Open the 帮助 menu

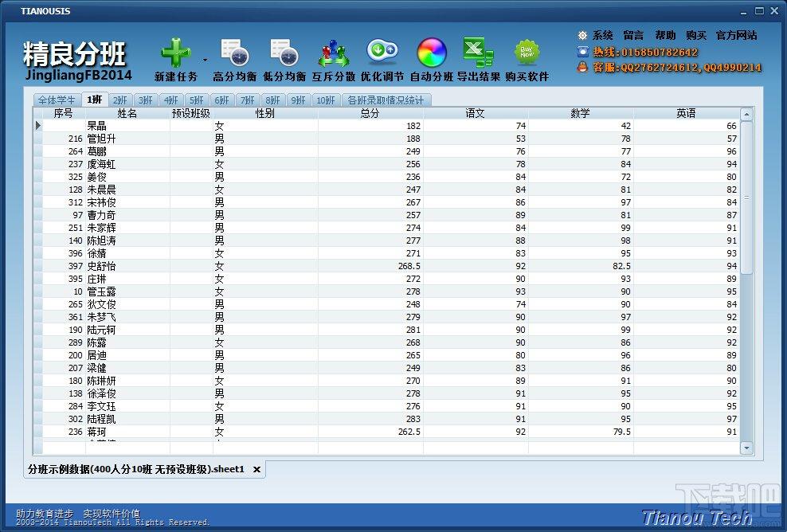point(665,36)
